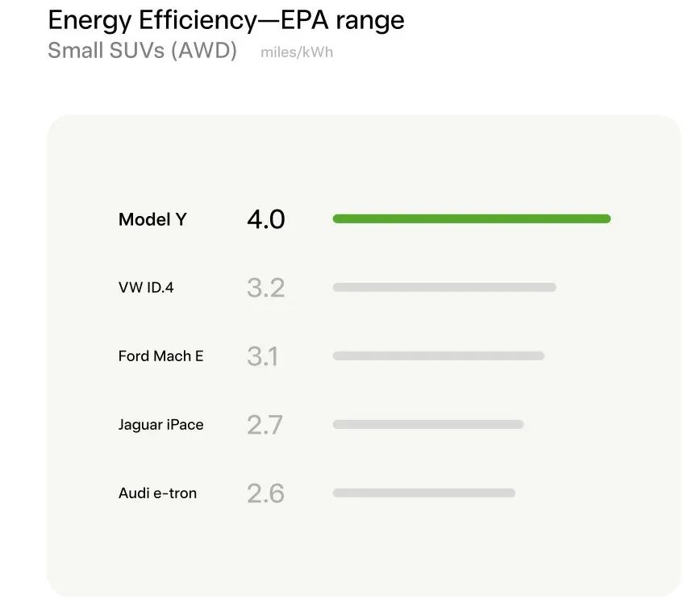700x599 pixels.
Task: Click the empty chart card area above Model Y
Action: 364,160
